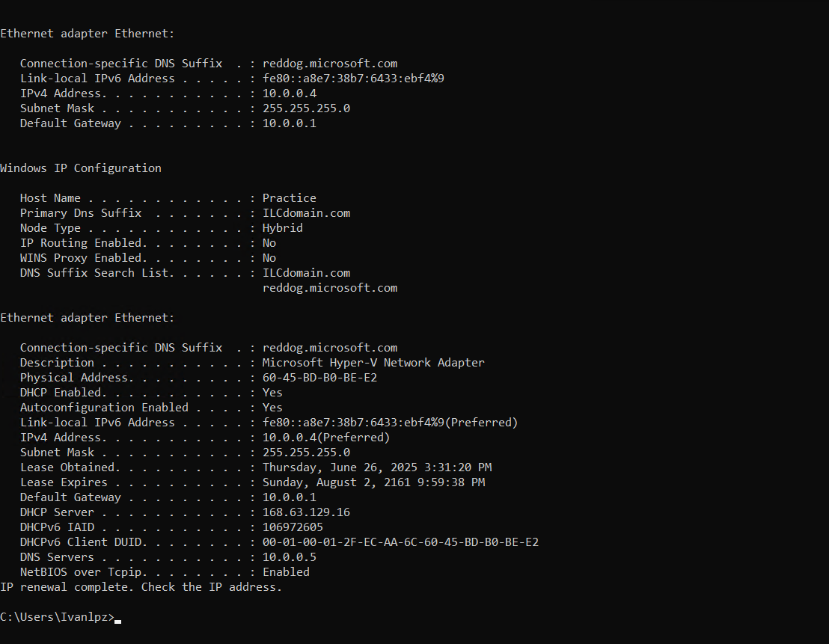Click the DHCPv6 Client DUID value
829x644 pixels.
[400, 542]
